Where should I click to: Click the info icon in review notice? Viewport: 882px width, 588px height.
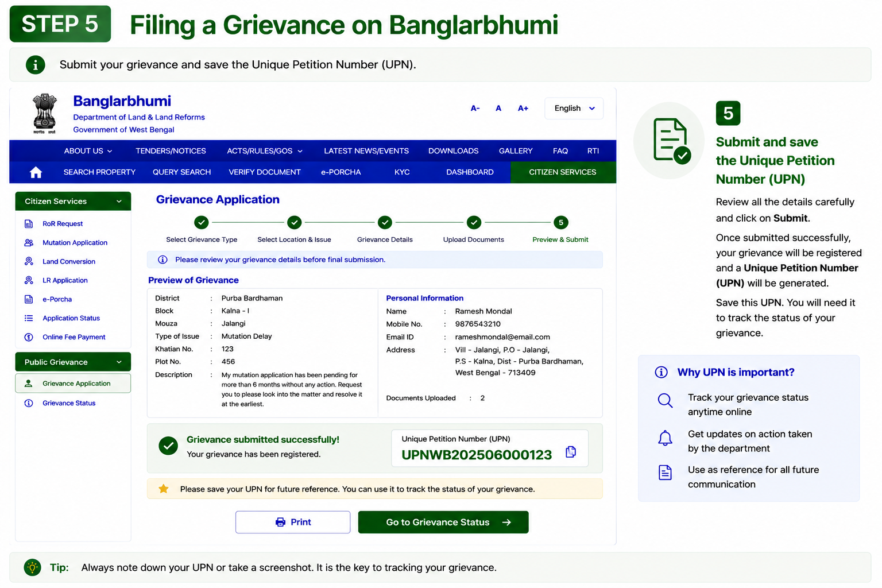click(x=163, y=260)
